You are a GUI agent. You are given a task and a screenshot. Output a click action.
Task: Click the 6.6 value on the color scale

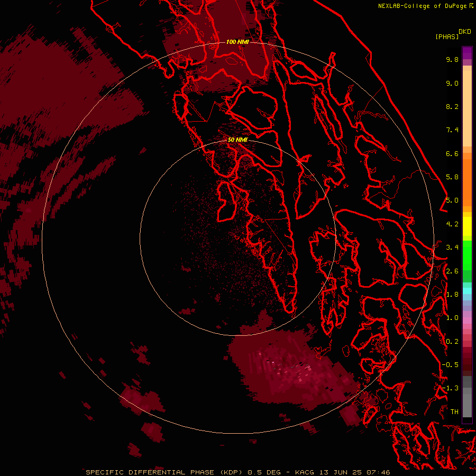(452, 153)
